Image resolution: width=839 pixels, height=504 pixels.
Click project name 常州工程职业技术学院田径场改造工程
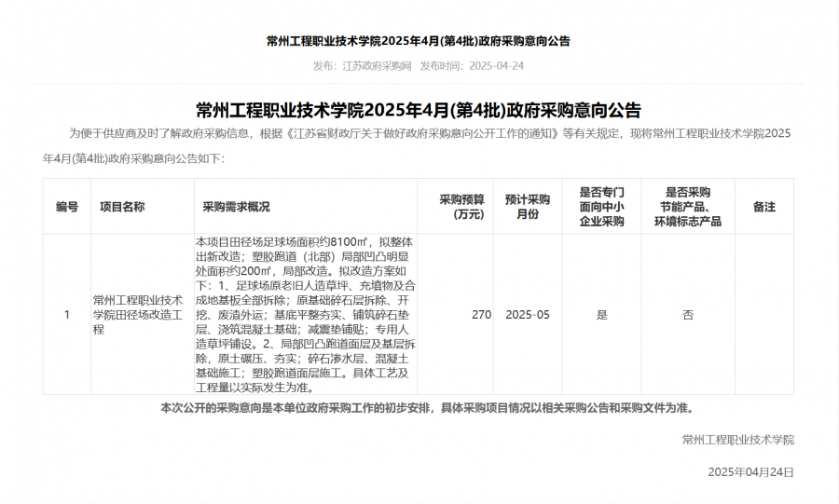click(139, 315)
